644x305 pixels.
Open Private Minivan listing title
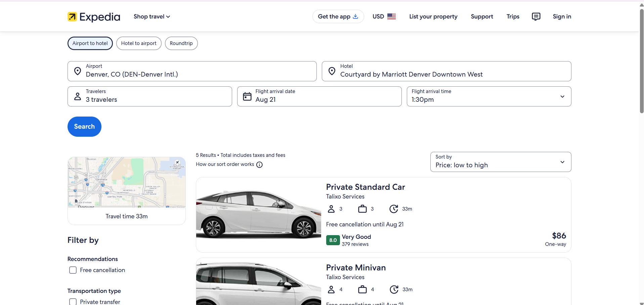pos(356,268)
